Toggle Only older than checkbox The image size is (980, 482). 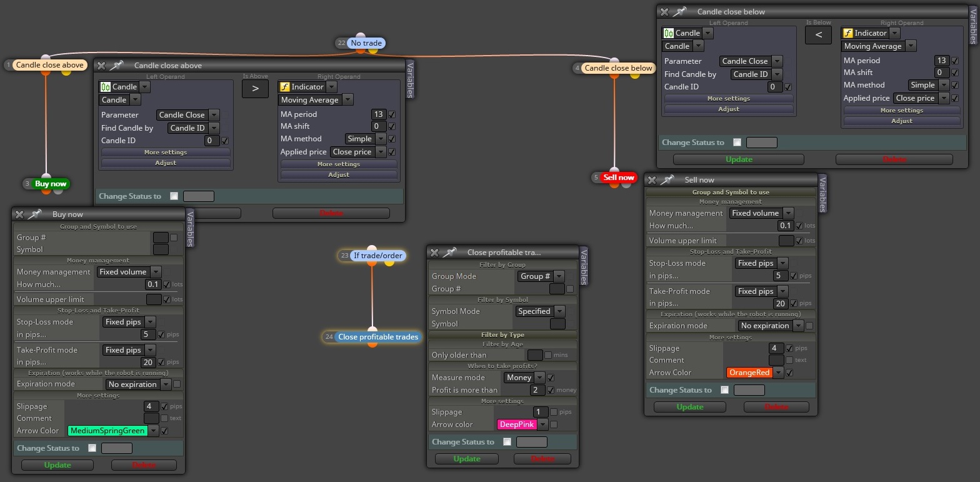coord(548,355)
